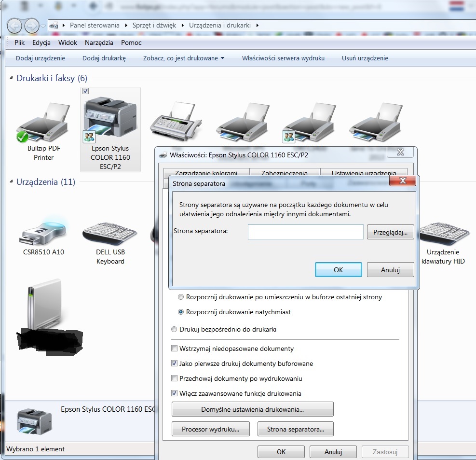Expand breadcrumb arrow after 'Sprzęt i dźwięk'
Viewport: 476px width, 460px height.
(182, 26)
